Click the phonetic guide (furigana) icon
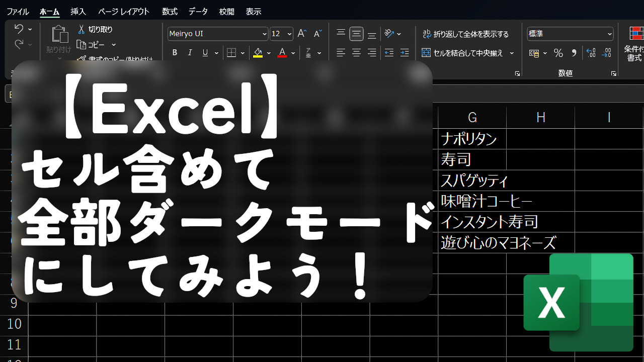This screenshot has width=644, height=362. pos(308,53)
